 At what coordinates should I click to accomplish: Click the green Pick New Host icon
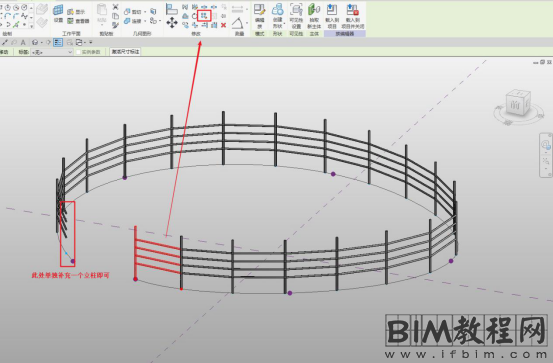pyautogui.click(x=314, y=16)
